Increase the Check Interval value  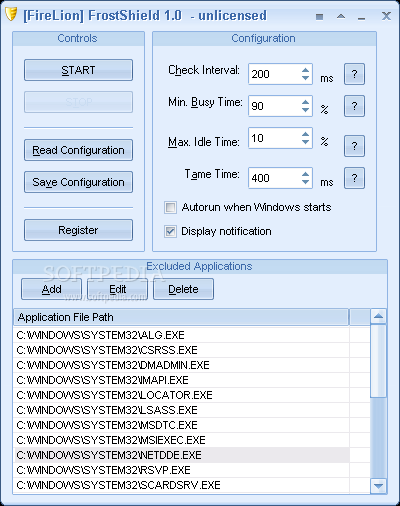305,70
